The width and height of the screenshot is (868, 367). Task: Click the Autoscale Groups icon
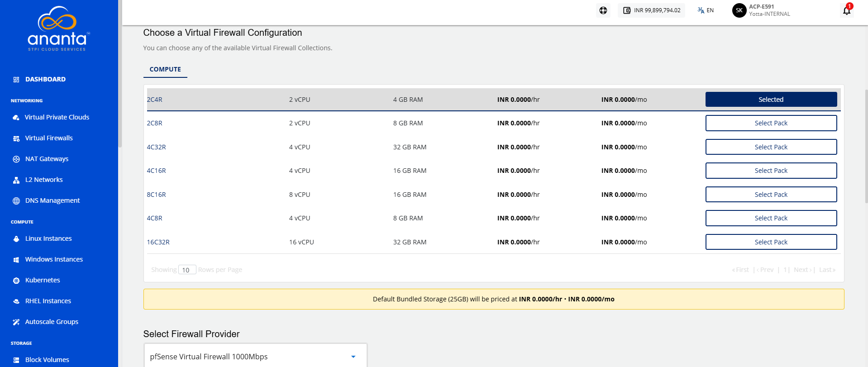[16, 322]
